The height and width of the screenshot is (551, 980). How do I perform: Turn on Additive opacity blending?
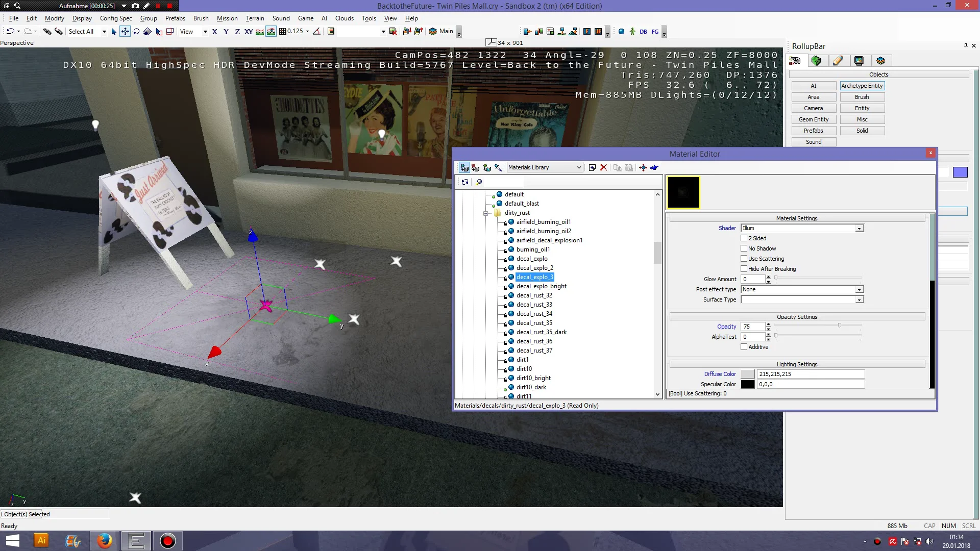tap(744, 346)
